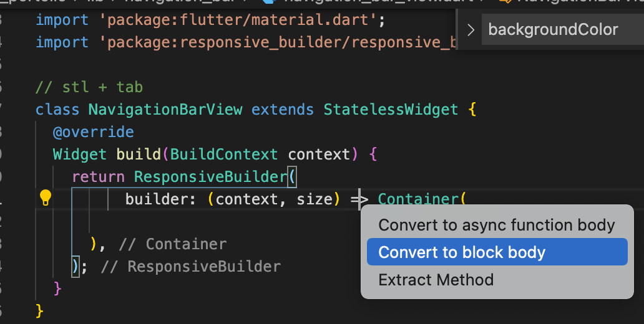This screenshot has height=324, width=644.
Task: Click the '// Container' closing label
Action: 172,244
